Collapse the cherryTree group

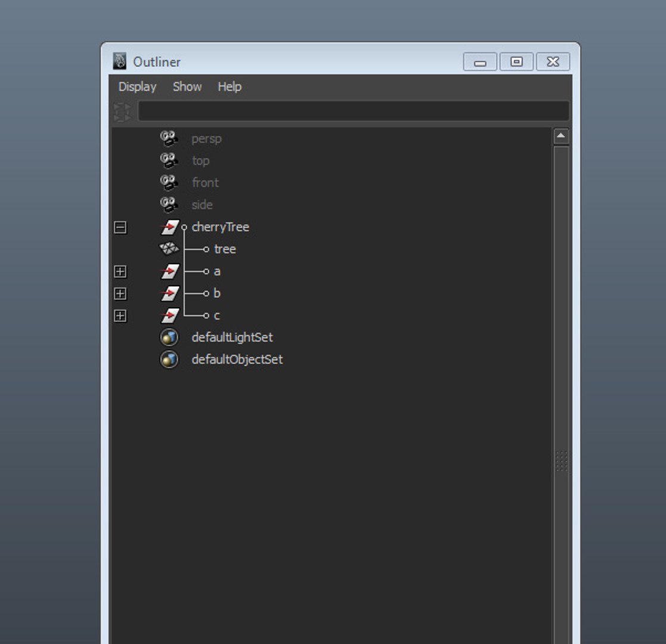click(x=120, y=227)
